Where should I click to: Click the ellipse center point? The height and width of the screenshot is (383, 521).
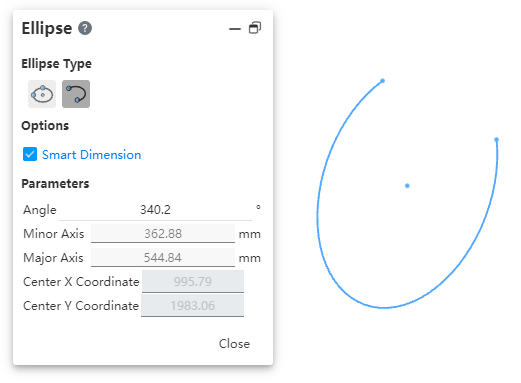[x=407, y=186]
